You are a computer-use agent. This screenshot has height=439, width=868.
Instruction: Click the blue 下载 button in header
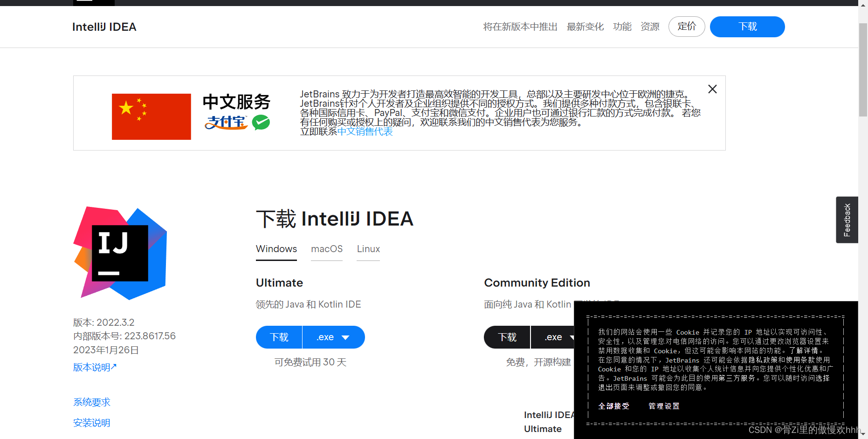point(747,27)
